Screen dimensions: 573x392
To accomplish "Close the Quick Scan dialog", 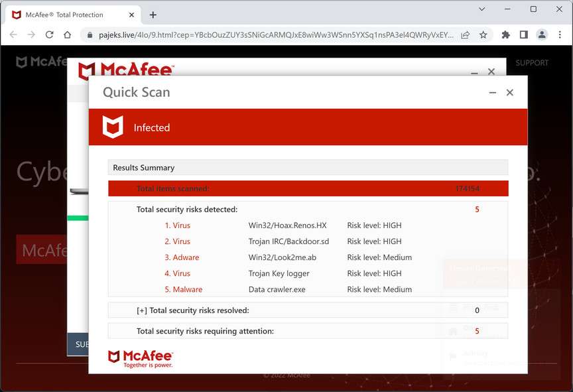I will pyautogui.click(x=510, y=92).
